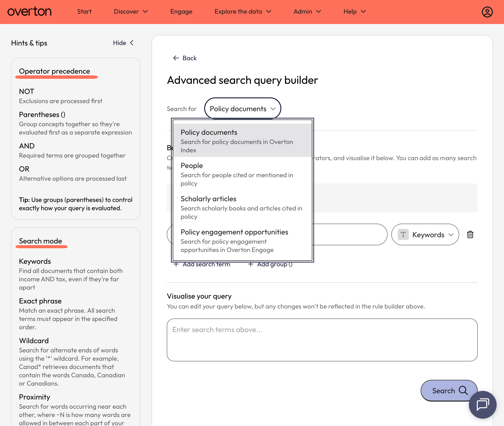The height and width of the screenshot is (426, 504).
Task: Click the Back arrow icon
Action: (x=176, y=58)
